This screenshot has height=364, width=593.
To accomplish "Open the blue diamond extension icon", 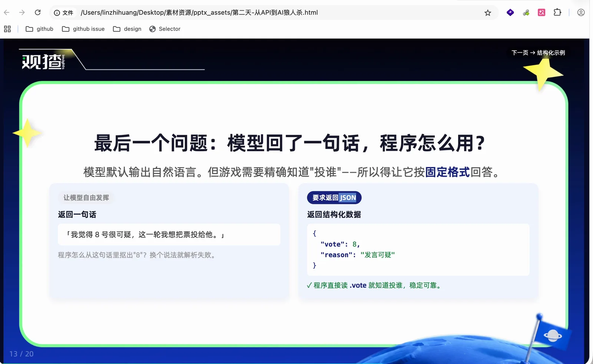I will [x=510, y=13].
